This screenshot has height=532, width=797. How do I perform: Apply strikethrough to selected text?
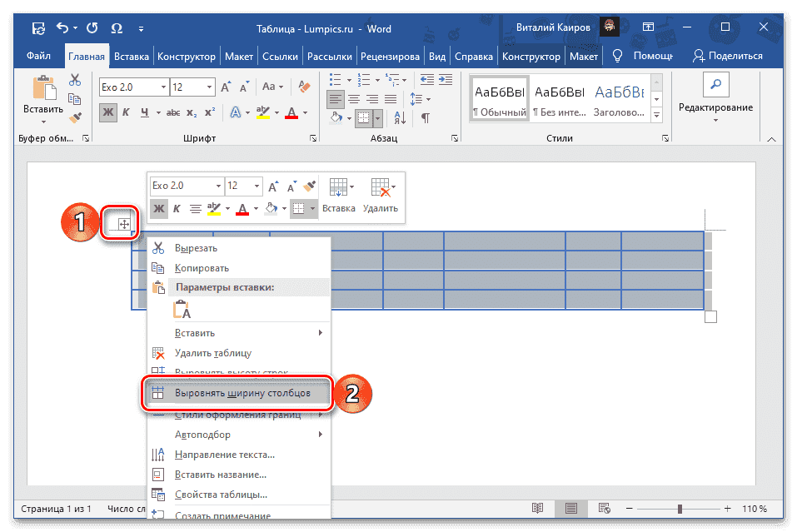click(172, 111)
